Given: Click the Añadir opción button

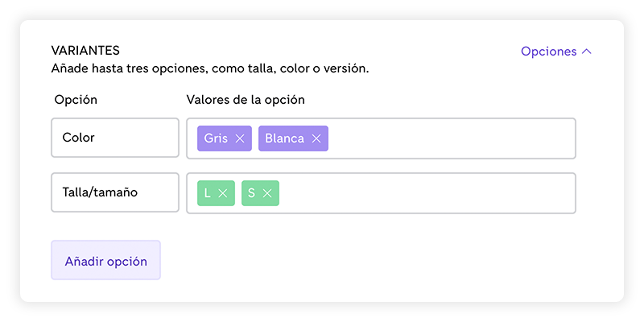Looking at the screenshot, I should (105, 261).
